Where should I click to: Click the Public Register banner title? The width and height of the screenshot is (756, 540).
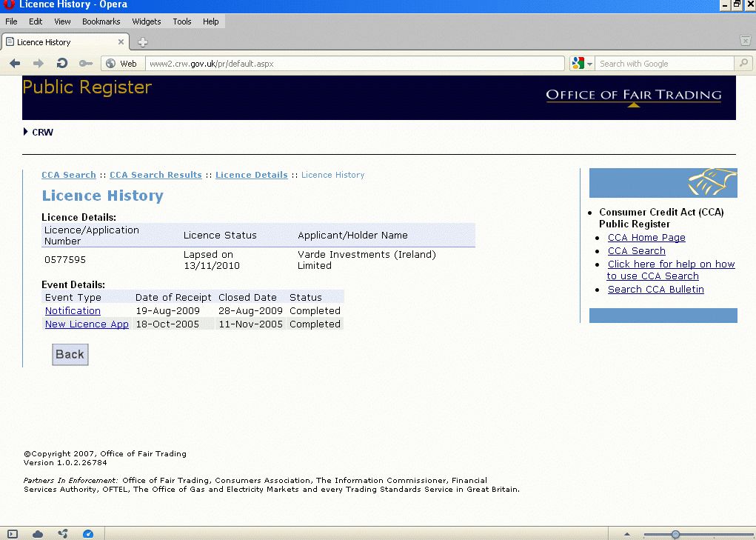click(x=87, y=87)
